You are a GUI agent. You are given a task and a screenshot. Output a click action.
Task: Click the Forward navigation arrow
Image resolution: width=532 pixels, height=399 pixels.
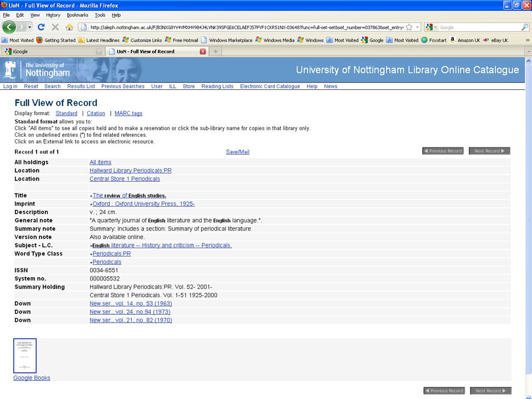[x=22, y=27]
